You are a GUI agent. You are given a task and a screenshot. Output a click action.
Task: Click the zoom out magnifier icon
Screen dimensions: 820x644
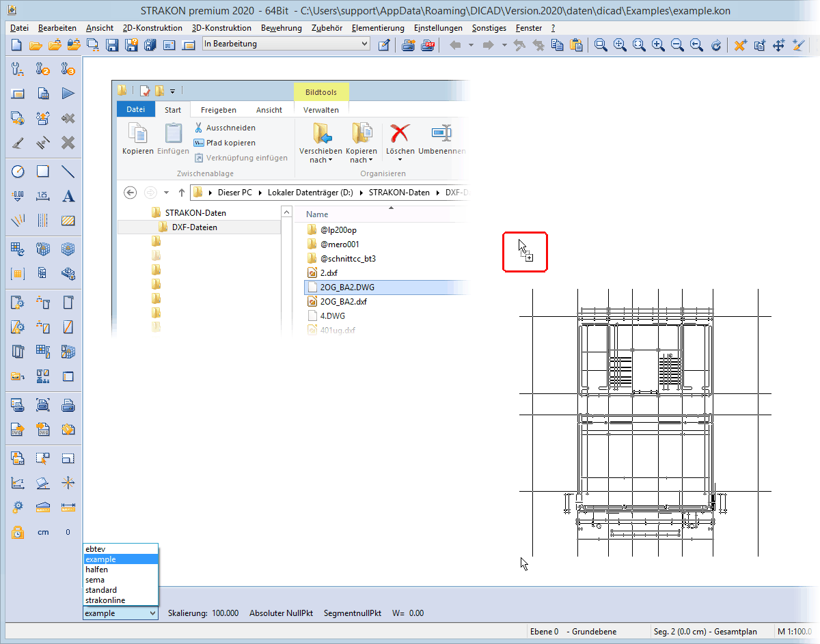click(677, 45)
